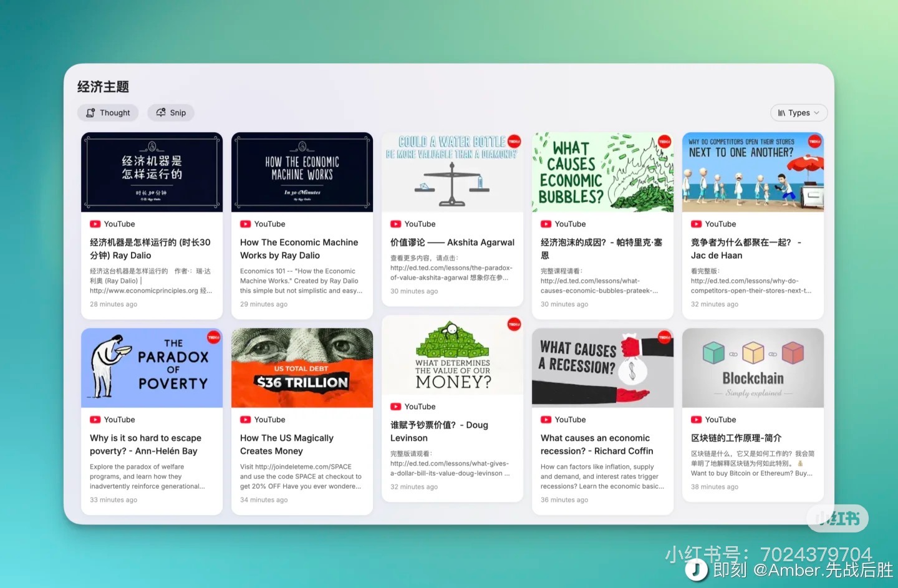Click the Snip button's scissor icon
This screenshot has height=588, width=898.
(161, 113)
